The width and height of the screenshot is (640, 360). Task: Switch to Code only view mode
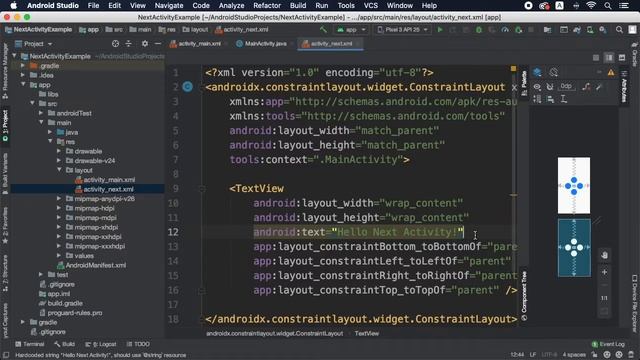click(596, 58)
